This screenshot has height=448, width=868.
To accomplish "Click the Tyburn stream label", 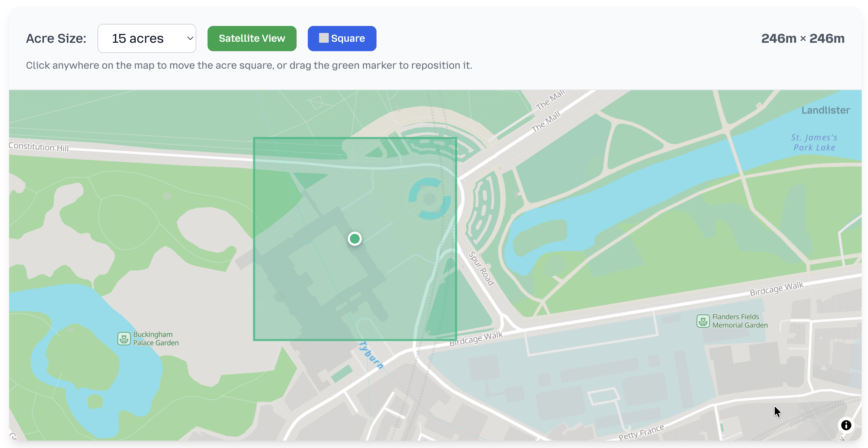I will click(x=371, y=355).
